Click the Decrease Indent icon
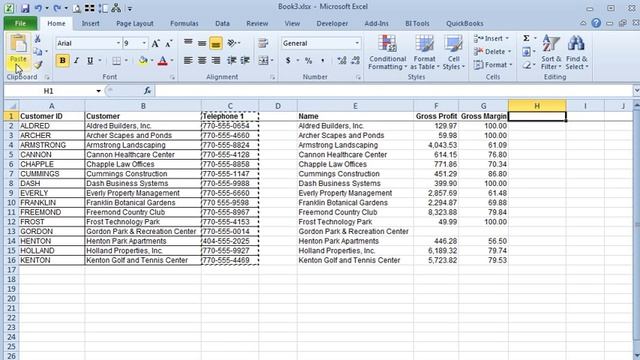 tap(231, 61)
